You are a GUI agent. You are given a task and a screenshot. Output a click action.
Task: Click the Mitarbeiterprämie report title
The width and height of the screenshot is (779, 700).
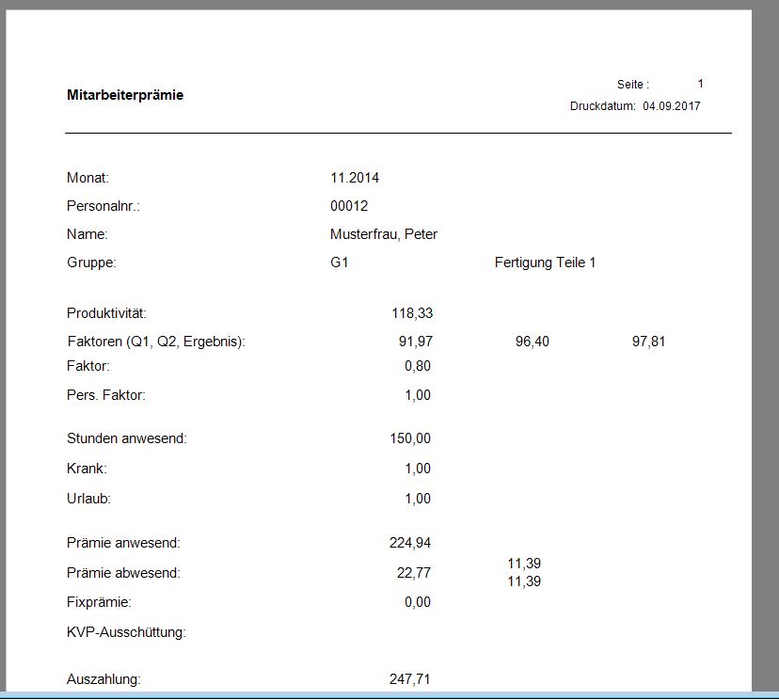pos(123,94)
